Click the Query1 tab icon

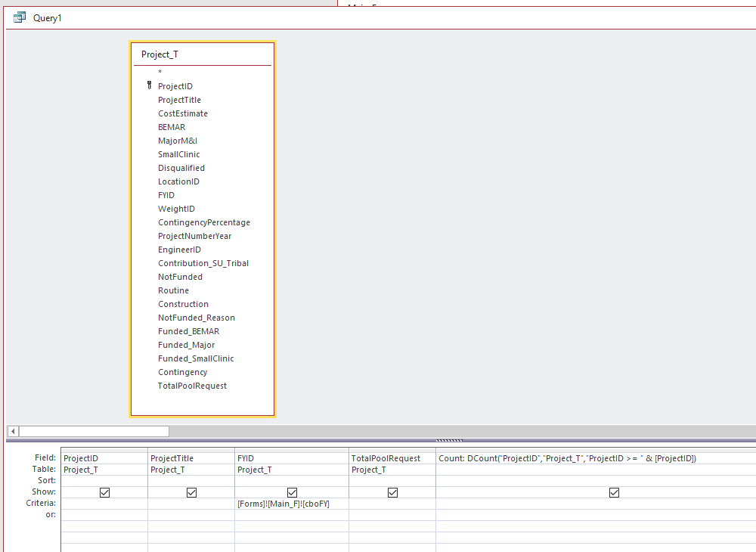click(x=20, y=18)
